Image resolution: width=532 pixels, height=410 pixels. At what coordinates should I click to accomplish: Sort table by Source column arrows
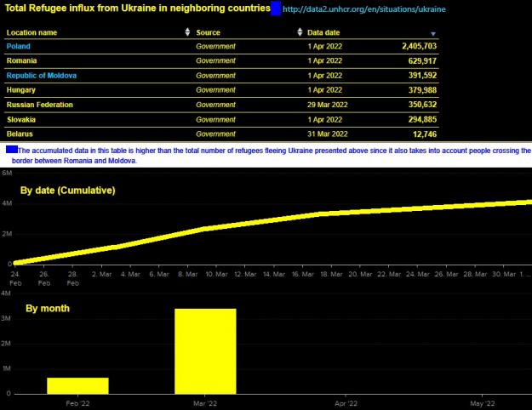pyautogui.click(x=300, y=32)
